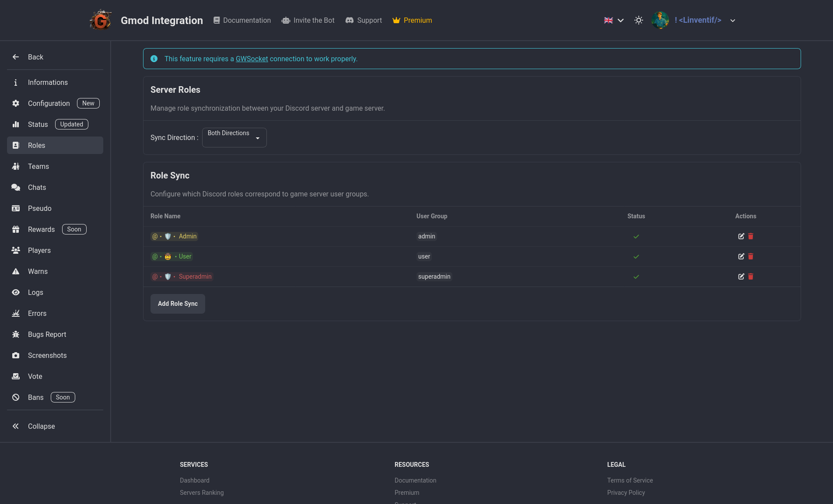
Task: Follow the GWSocket link in the notice
Action: coord(252,59)
